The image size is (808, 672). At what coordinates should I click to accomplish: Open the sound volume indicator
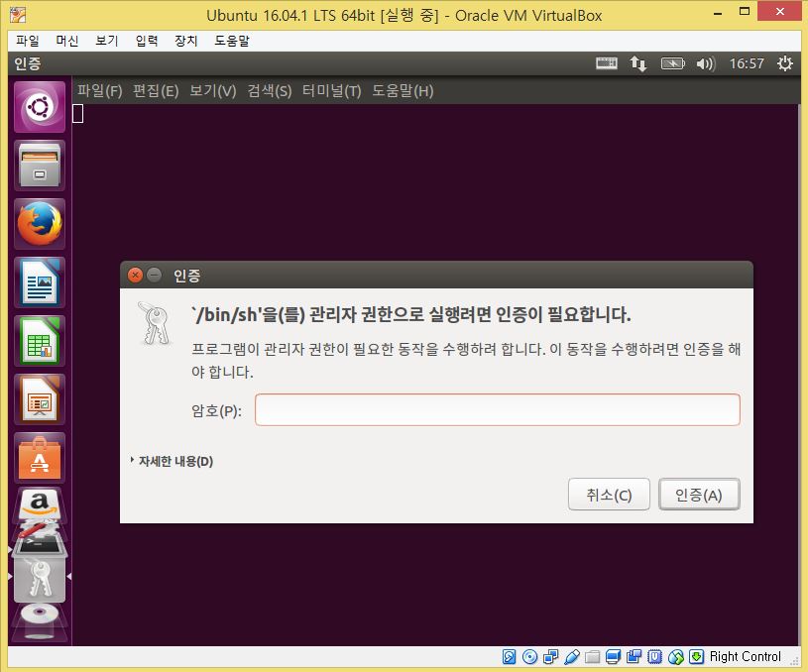pyautogui.click(x=706, y=63)
